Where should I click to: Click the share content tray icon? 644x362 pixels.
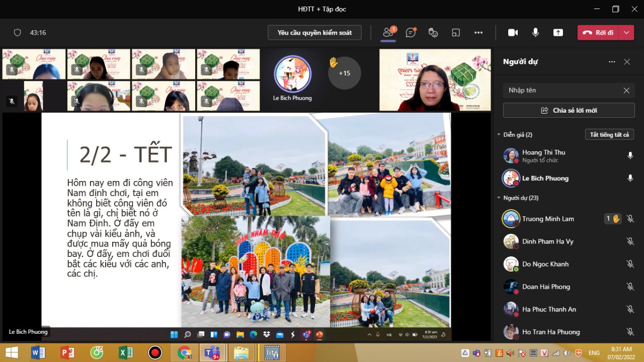558,33
